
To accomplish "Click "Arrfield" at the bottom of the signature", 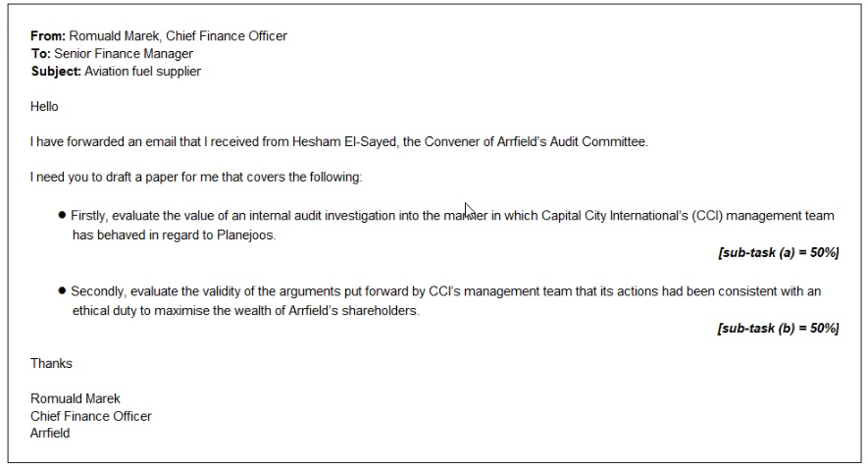I will point(50,434).
